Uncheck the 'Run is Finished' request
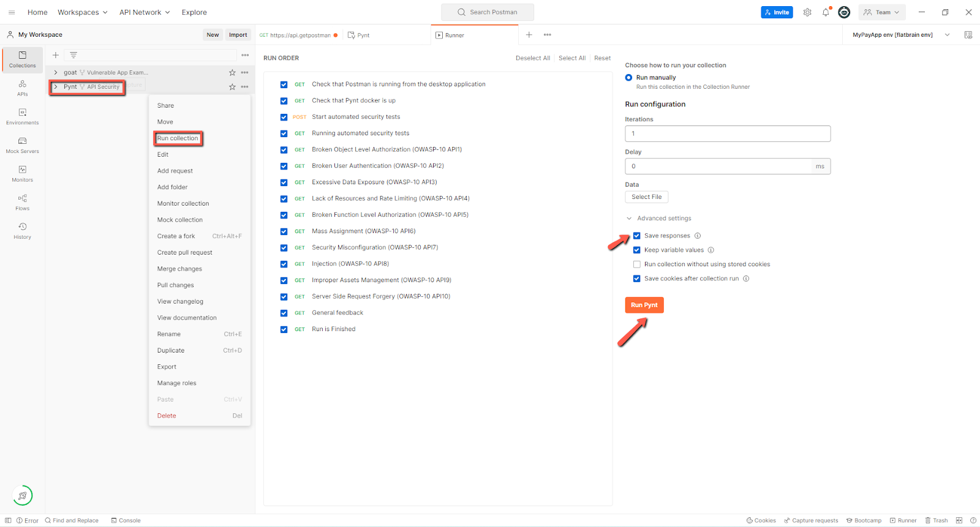This screenshot has width=980, height=527. click(284, 329)
